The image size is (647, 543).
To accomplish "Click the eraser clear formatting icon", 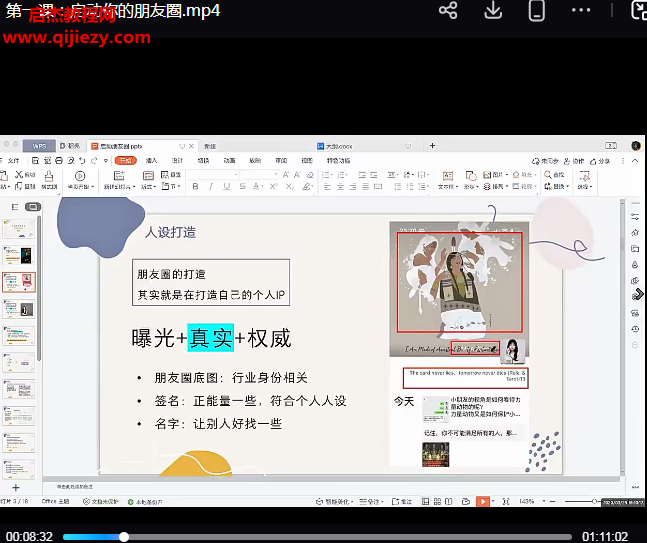I will (x=310, y=175).
